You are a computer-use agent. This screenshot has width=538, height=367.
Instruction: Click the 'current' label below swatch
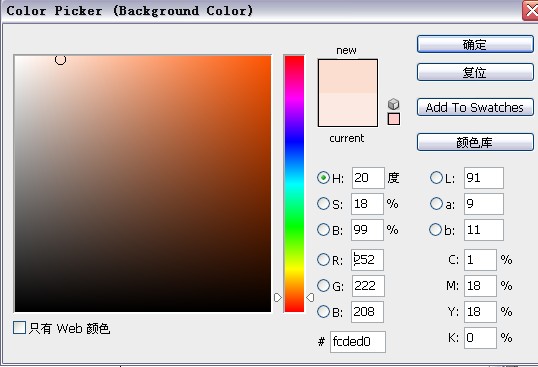(x=347, y=138)
